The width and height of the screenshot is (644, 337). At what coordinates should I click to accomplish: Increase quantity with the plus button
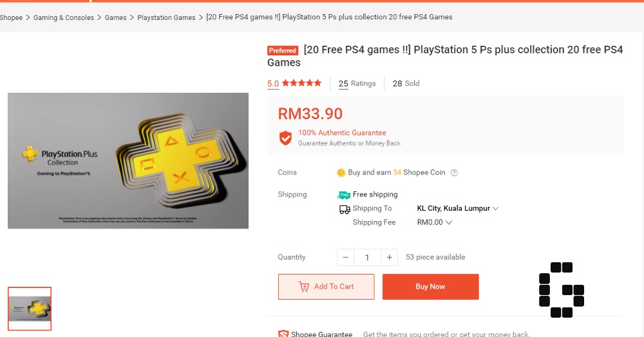pyautogui.click(x=389, y=257)
